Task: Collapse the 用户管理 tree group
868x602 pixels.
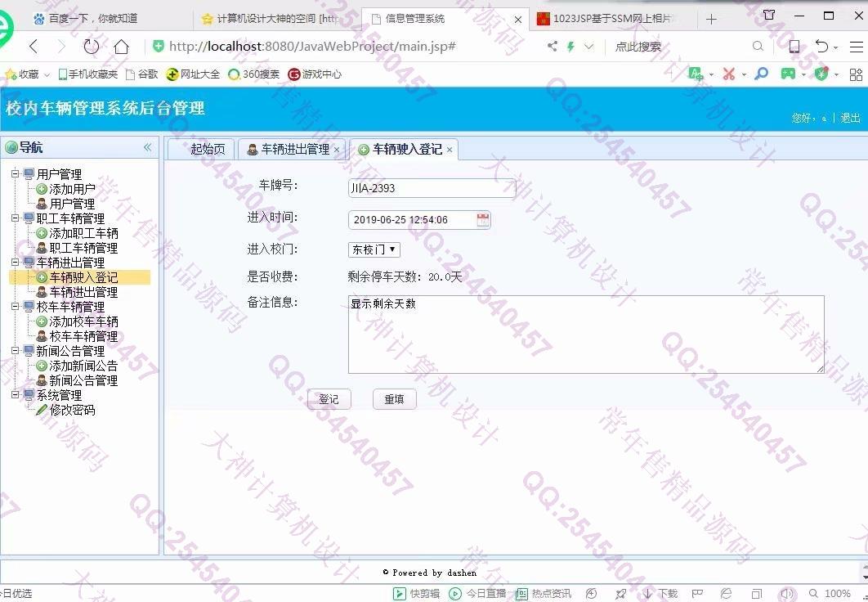Action: 15,174
